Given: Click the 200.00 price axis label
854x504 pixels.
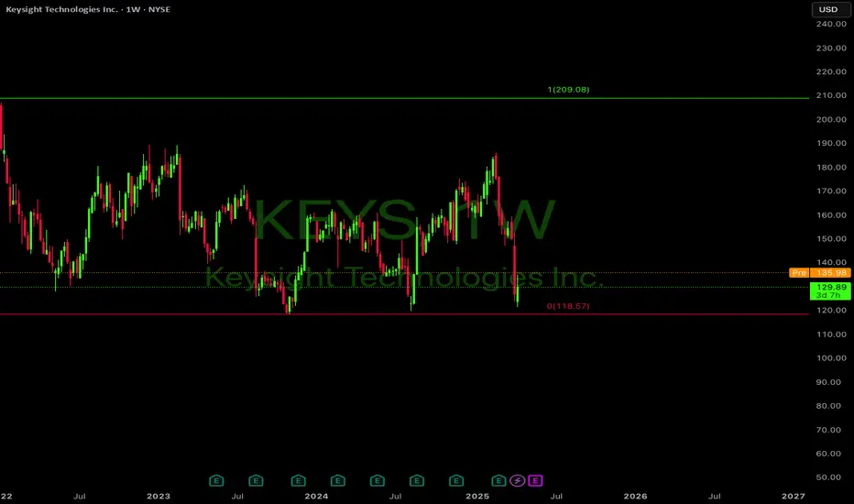Looking at the screenshot, I should point(831,119).
